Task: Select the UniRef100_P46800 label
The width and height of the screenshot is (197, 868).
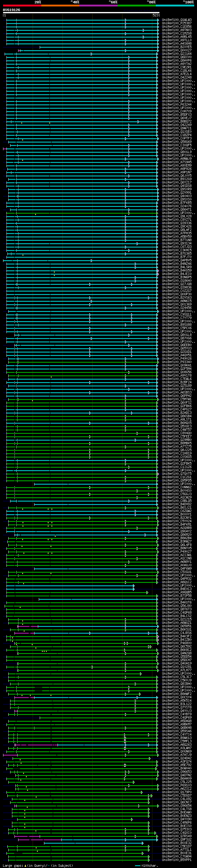Action: [x=177, y=643]
